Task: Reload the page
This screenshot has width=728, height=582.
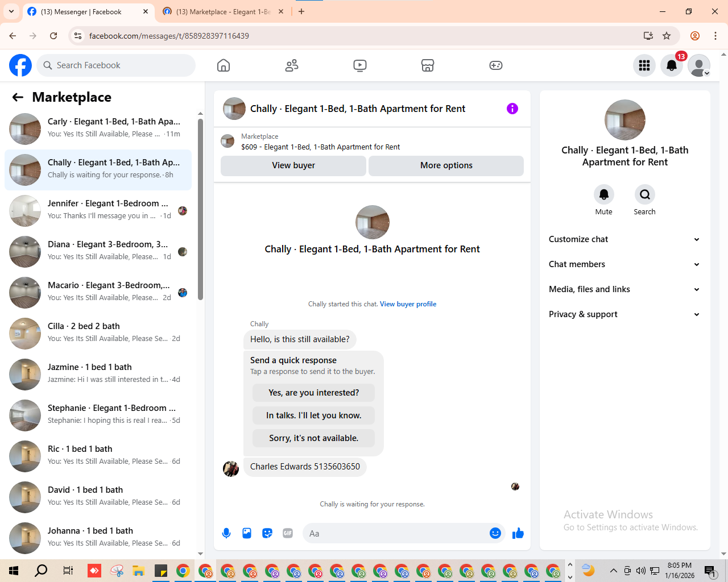Action: tap(53, 36)
